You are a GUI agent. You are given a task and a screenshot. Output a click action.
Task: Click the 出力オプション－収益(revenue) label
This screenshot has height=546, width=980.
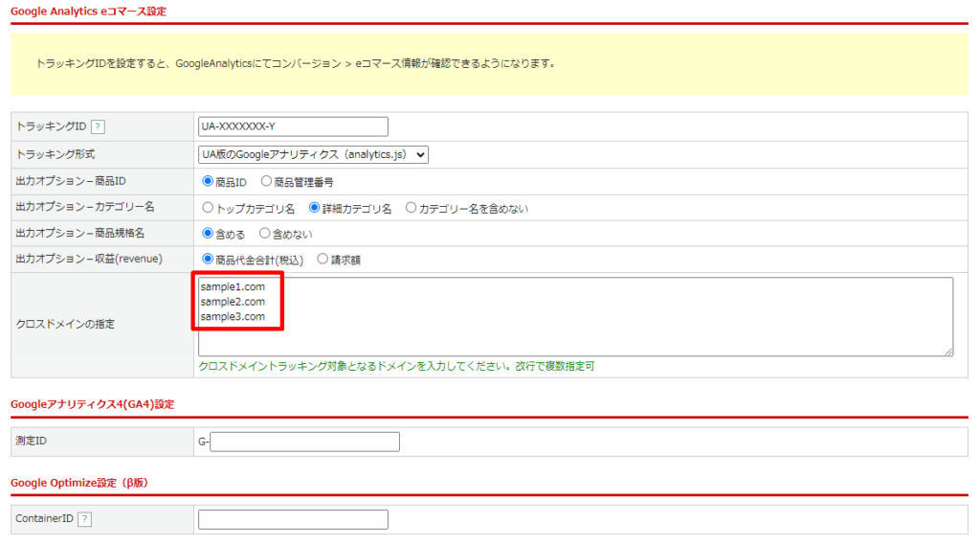tap(89, 259)
